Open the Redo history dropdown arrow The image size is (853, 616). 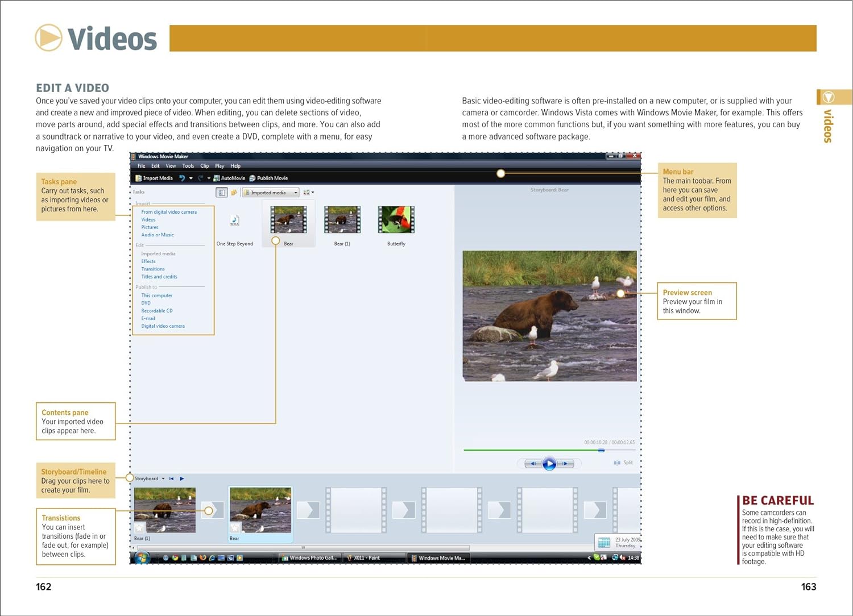click(x=209, y=178)
